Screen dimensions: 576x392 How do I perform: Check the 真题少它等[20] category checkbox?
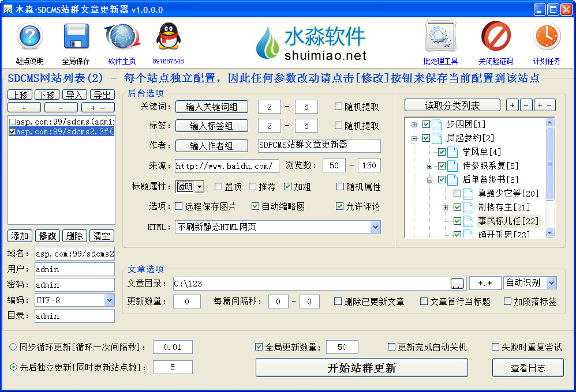tap(457, 194)
